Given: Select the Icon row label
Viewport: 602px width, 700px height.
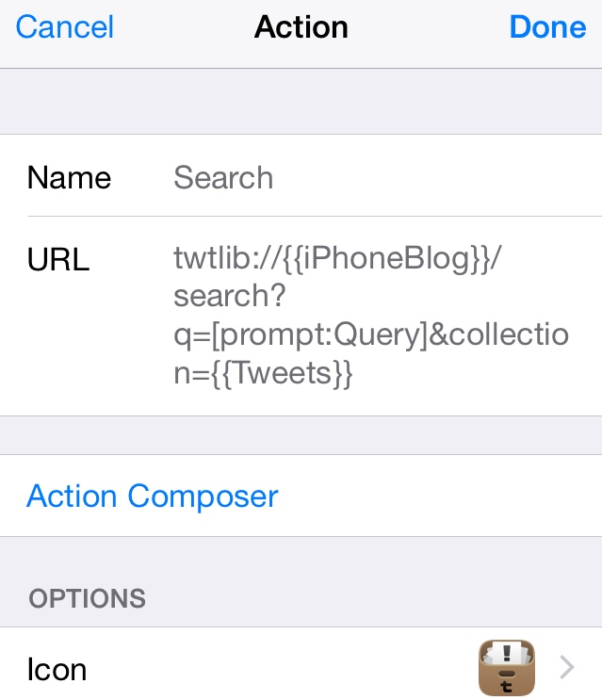Looking at the screenshot, I should coord(57,669).
